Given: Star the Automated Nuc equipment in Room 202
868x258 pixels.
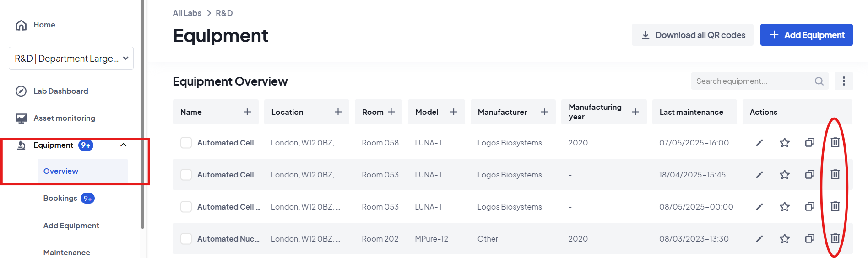Looking at the screenshot, I should (785, 239).
